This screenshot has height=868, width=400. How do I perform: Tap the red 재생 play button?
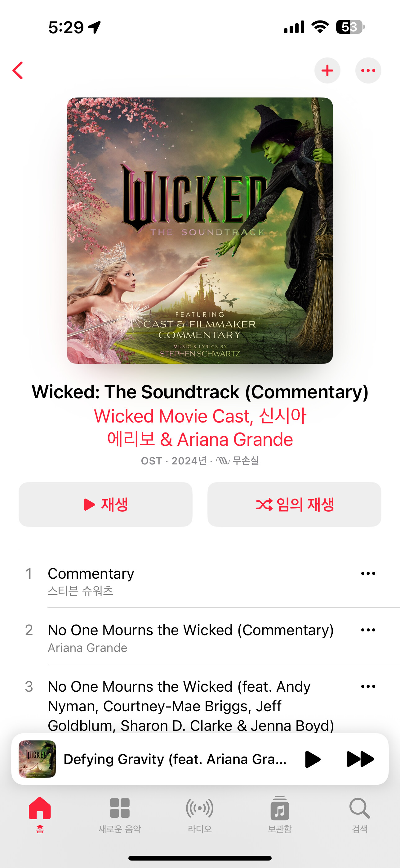point(105,504)
